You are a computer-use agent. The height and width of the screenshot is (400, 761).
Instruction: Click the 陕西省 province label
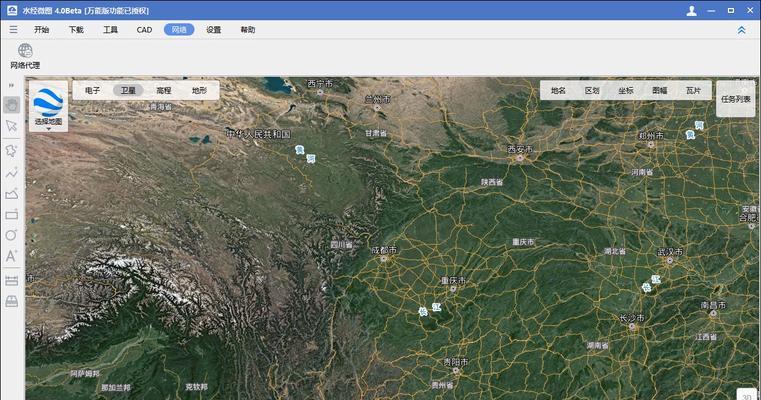coord(492,182)
